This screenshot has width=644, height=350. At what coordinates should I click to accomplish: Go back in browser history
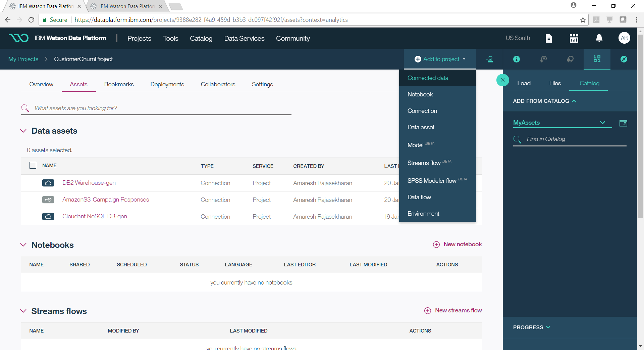(8, 20)
